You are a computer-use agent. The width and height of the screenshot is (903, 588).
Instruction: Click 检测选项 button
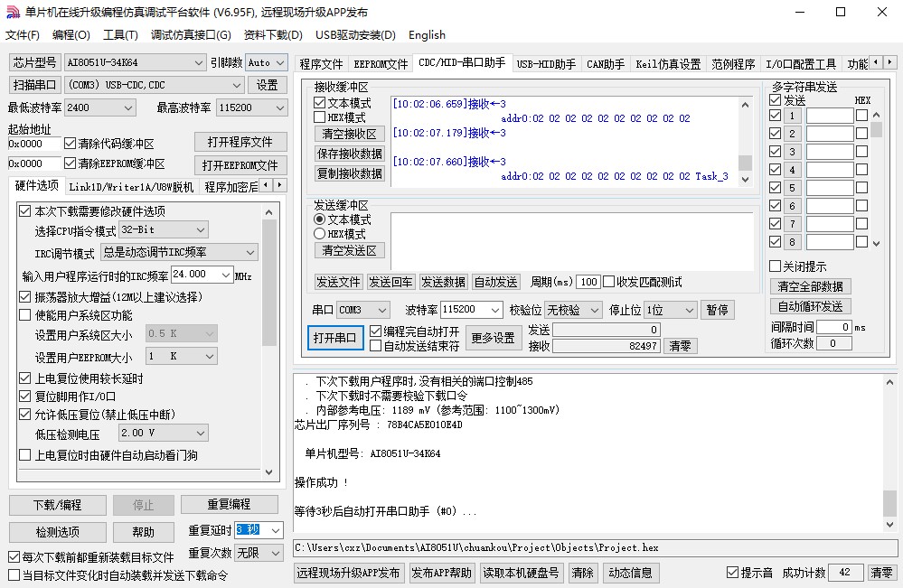[58, 532]
